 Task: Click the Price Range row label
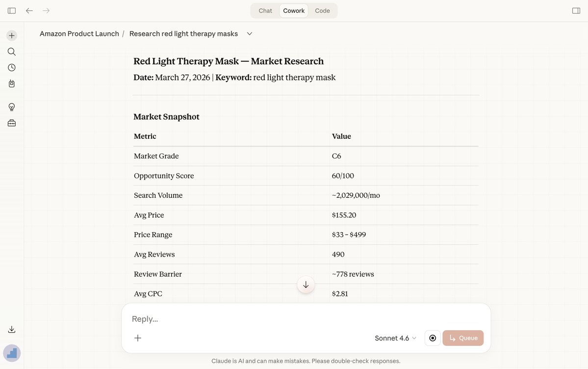point(153,235)
